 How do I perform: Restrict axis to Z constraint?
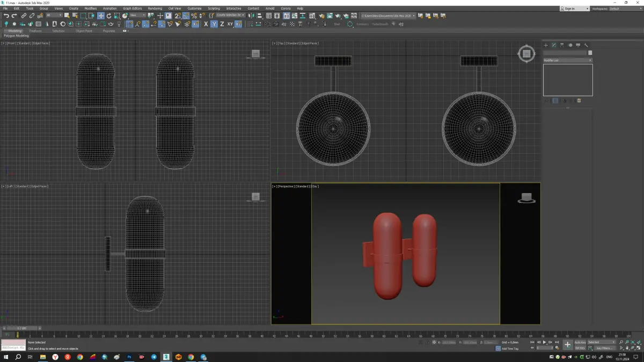[222, 24]
